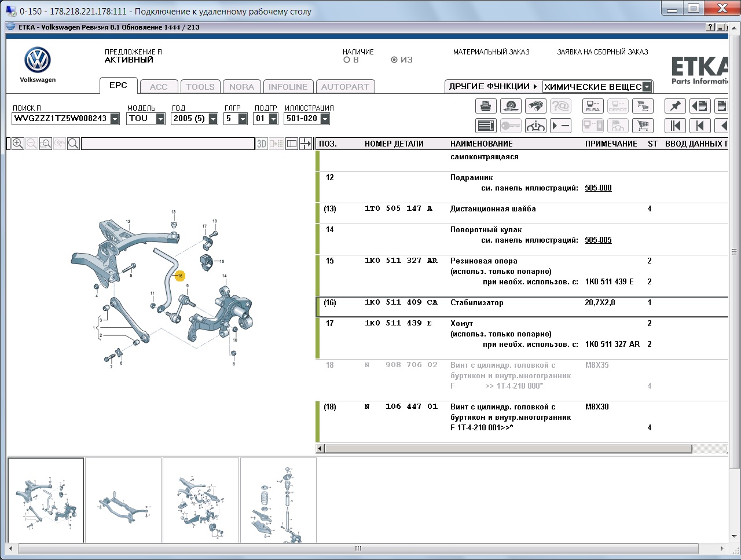
Task: Click the plain magnifier search icon
Action: tap(74, 144)
